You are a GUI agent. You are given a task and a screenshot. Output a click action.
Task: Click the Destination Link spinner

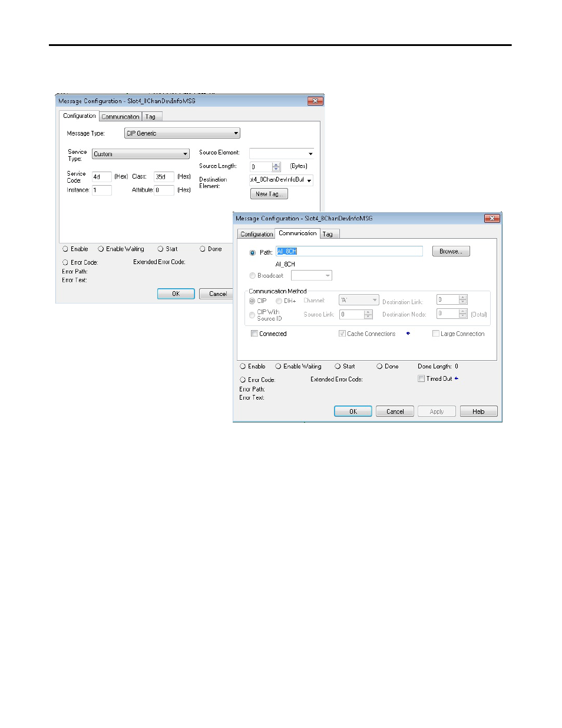click(463, 299)
